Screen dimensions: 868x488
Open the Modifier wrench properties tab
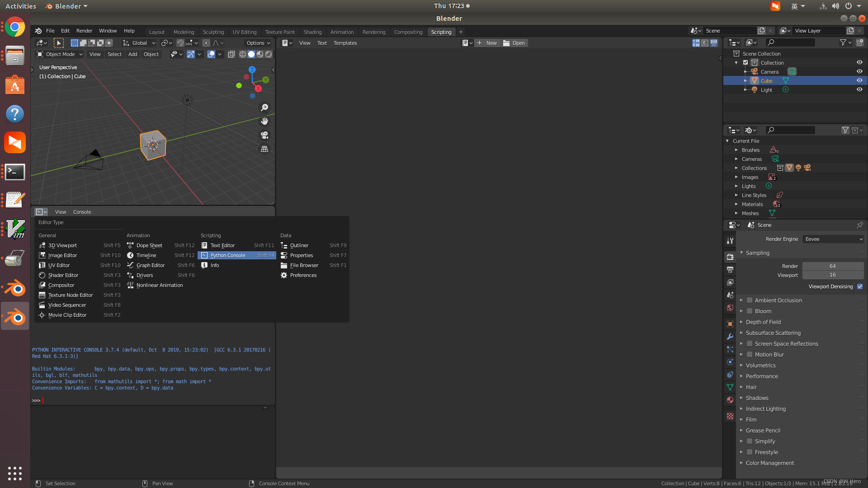click(x=730, y=337)
